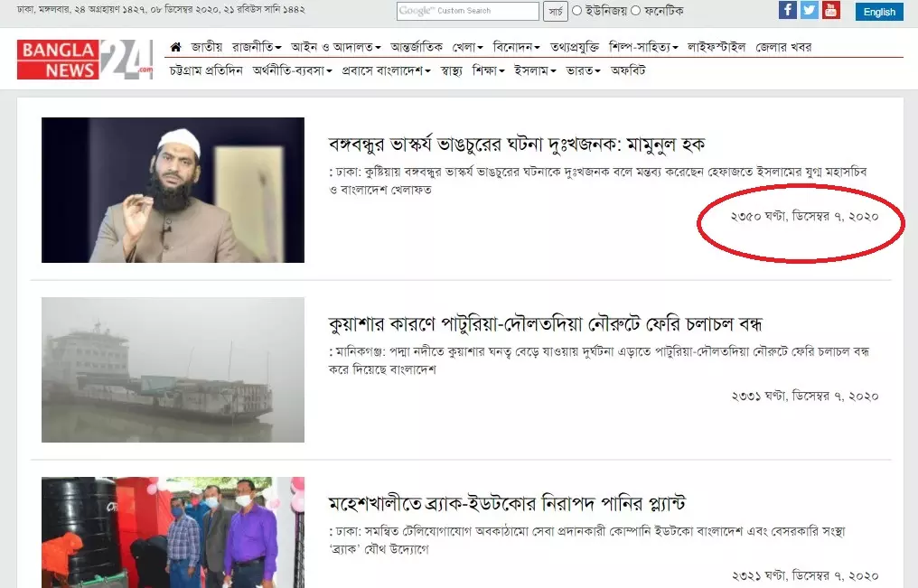
Task: Open the YouTube channel icon
Action: (x=830, y=10)
